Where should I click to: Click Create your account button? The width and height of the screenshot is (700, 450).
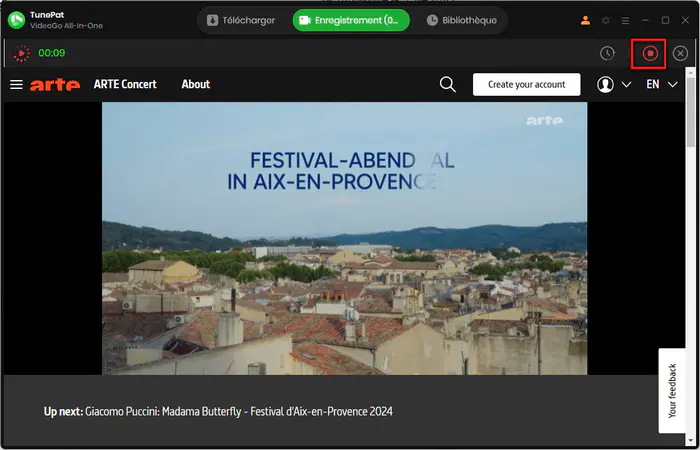pos(527,84)
